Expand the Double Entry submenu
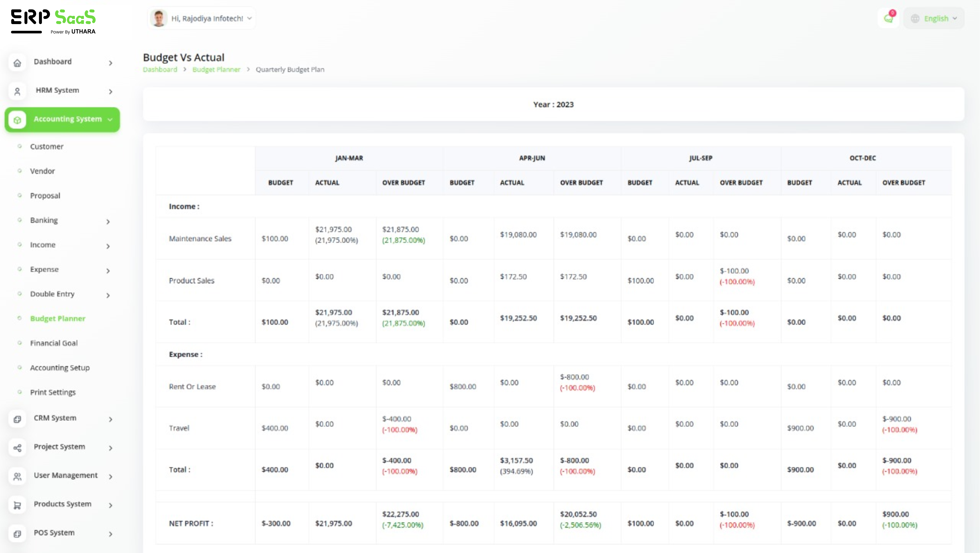The height and width of the screenshot is (553, 980). click(x=108, y=295)
